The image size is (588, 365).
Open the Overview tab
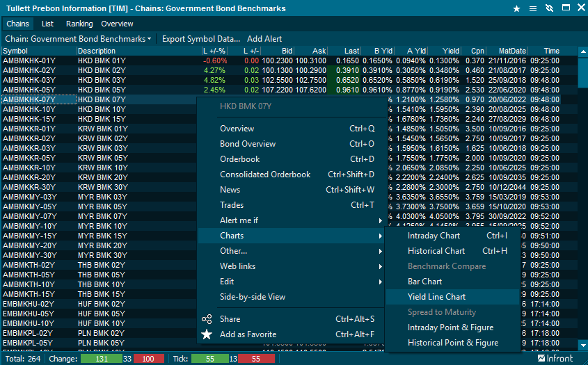(117, 24)
